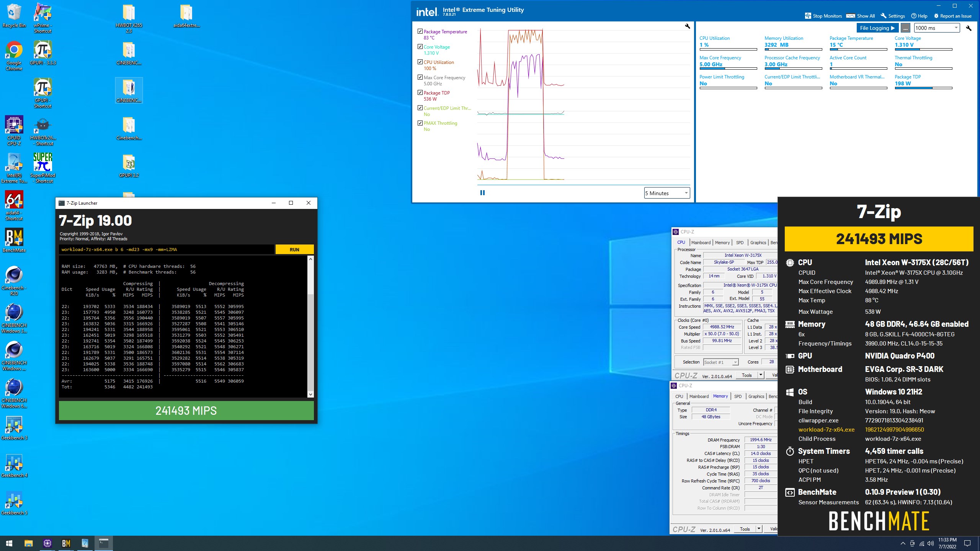Toggle the Package TDP checkbox
Screen dimensions: 980x551
(x=420, y=93)
